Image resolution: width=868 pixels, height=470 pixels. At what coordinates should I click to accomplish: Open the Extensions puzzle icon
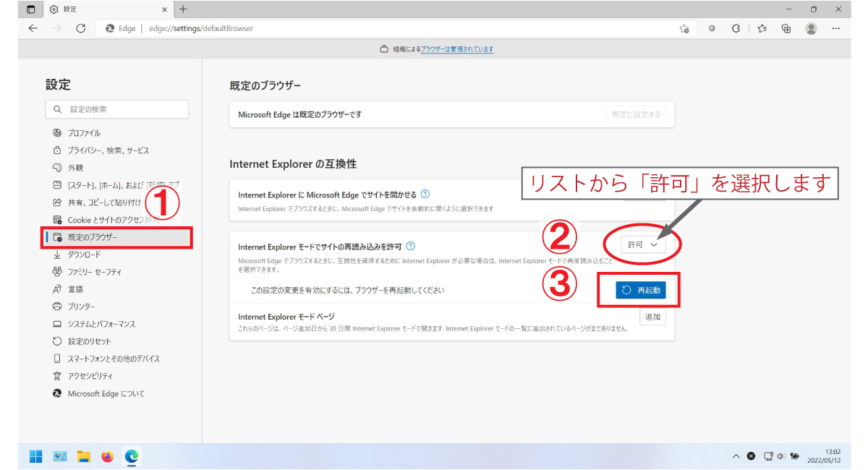[736, 29]
